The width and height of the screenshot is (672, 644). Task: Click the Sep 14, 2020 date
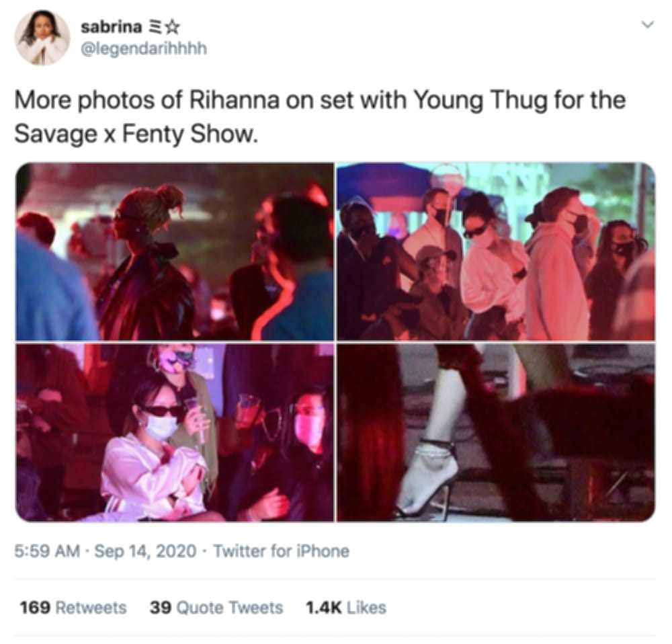coord(145,551)
